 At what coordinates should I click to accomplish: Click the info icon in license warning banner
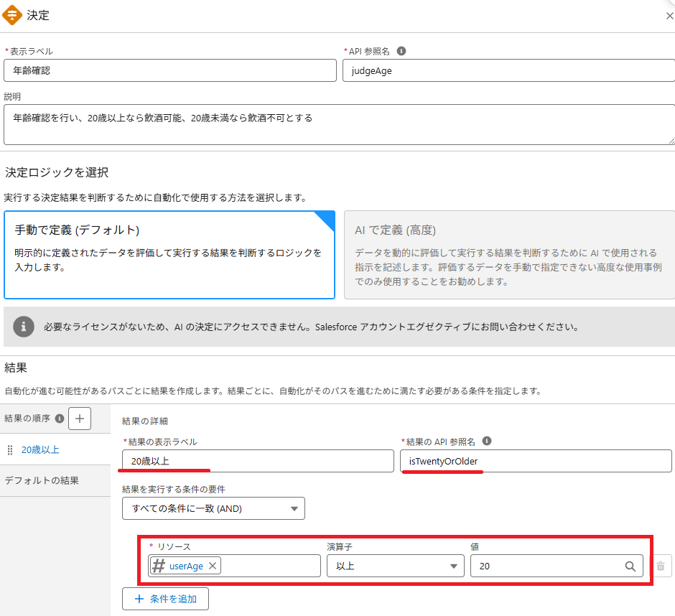[x=24, y=327]
